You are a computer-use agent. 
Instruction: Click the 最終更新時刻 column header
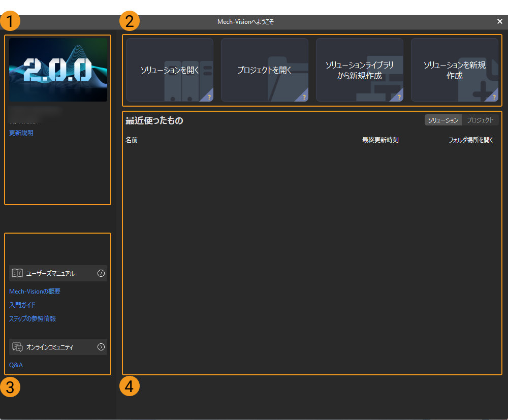point(380,140)
